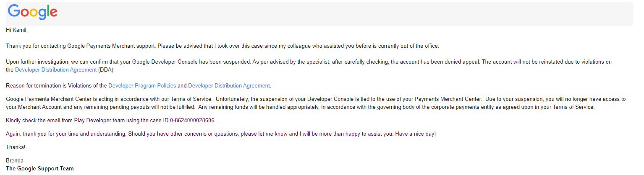Click the "Have a nice day!" text
The width and height of the screenshot is (644, 175).
[415, 134]
